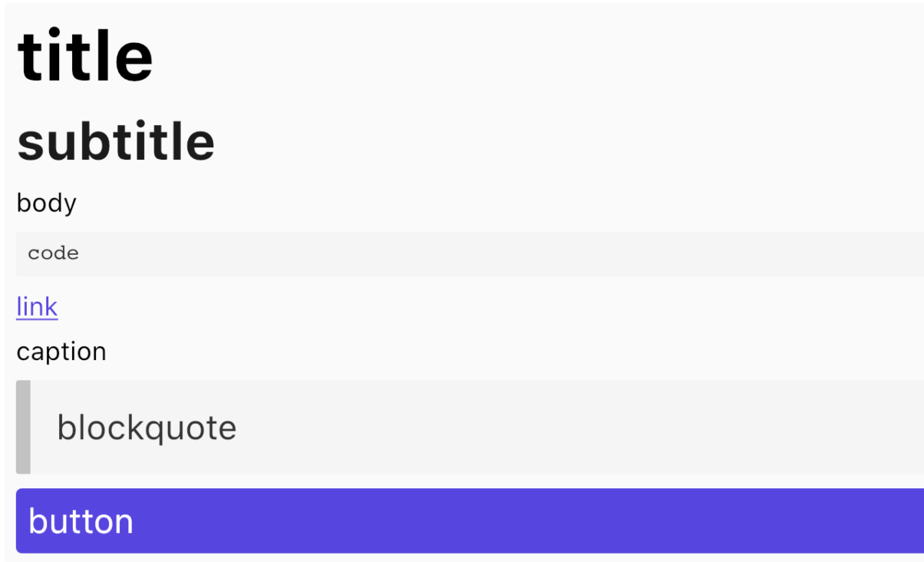924x562 pixels.
Task: Click the monospaced "code" text
Action: coord(53,253)
